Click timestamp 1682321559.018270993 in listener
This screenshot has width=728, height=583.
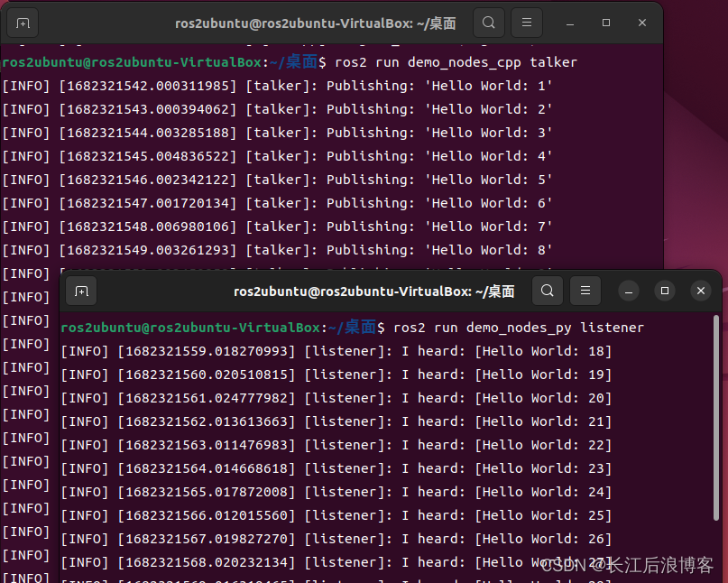pyautogui.click(x=207, y=351)
